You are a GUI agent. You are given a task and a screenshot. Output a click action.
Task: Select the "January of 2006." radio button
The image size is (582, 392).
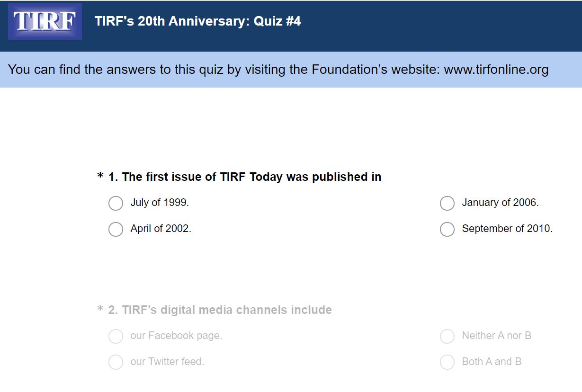pos(447,203)
